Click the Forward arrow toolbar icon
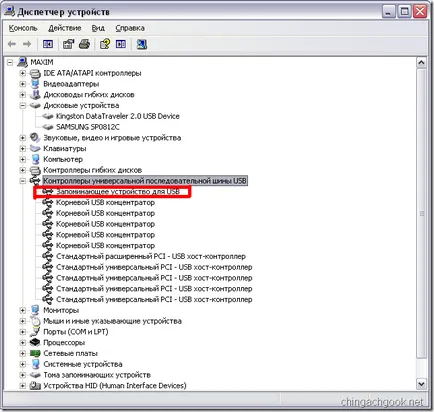Image resolution: width=434 pixels, height=412 pixels. [27, 44]
